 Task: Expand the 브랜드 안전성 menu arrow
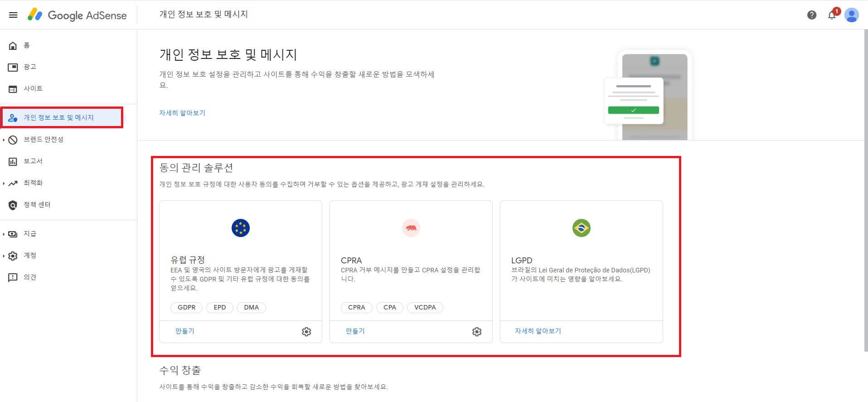click(4, 140)
